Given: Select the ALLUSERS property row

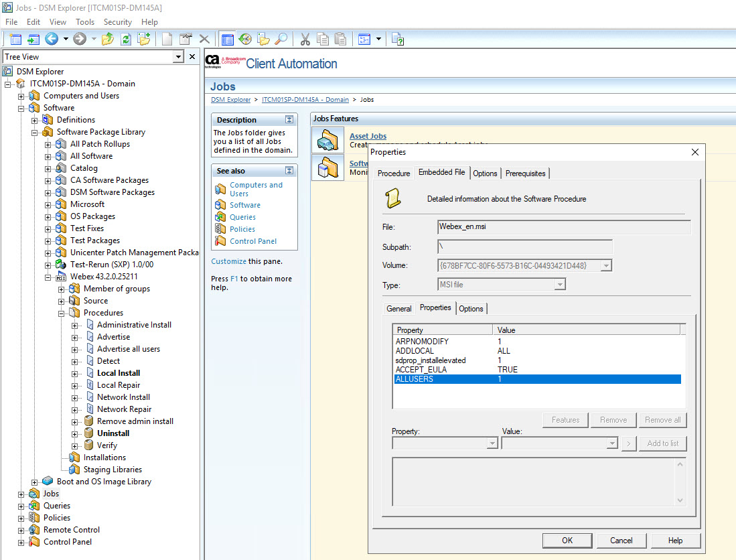Looking at the screenshot, I should click(538, 379).
